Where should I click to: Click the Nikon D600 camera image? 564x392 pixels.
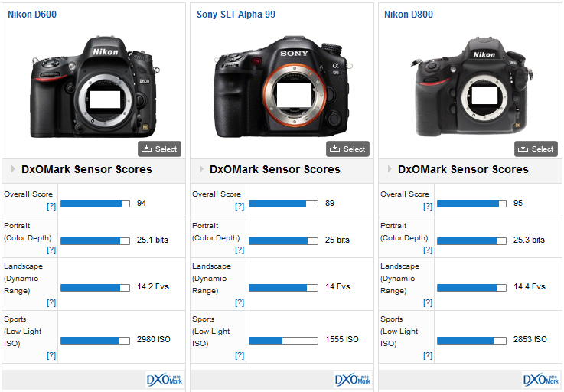point(95,87)
